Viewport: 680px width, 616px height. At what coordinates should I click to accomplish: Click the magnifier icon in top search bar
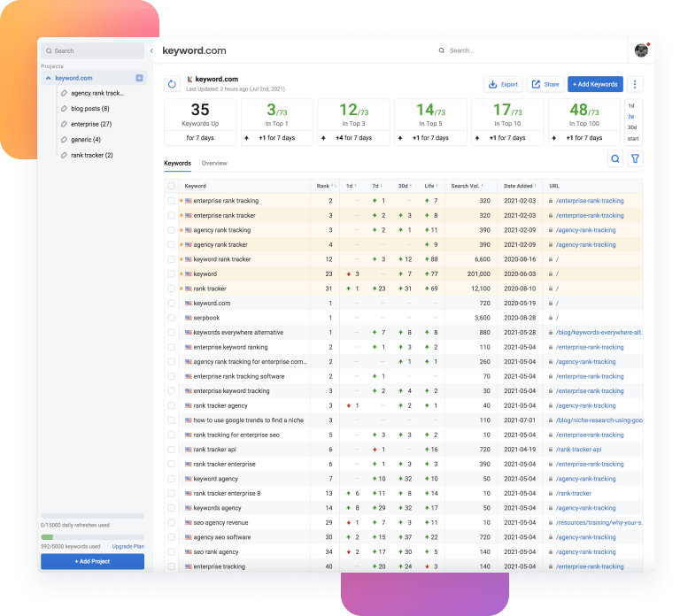pyautogui.click(x=442, y=50)
